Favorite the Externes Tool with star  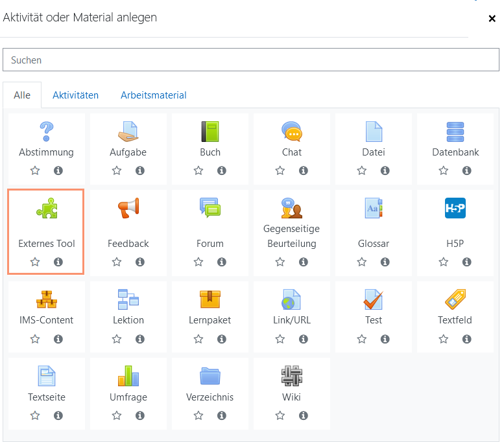pos(35,262)
